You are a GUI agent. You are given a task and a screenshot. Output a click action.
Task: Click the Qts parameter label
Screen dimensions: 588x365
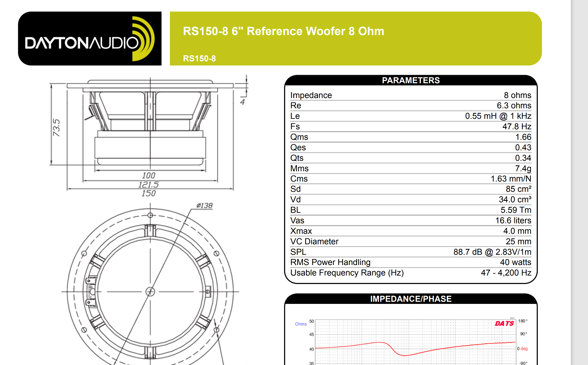(297, 158)
